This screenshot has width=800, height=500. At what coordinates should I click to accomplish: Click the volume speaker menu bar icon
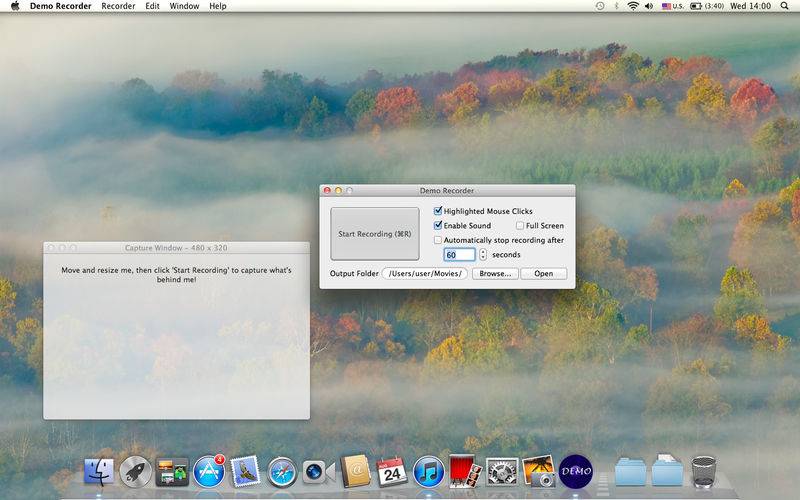[x=648, y=6]
